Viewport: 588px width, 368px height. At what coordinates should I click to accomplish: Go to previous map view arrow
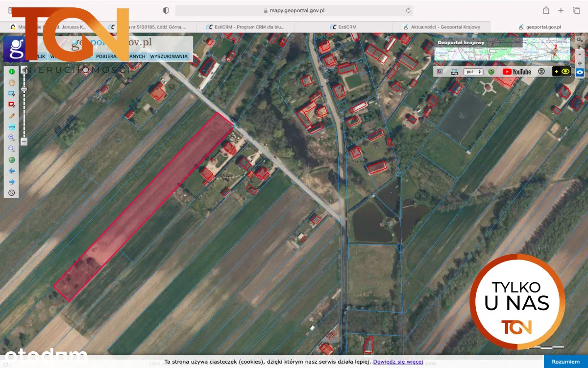(x=12, y=171)
